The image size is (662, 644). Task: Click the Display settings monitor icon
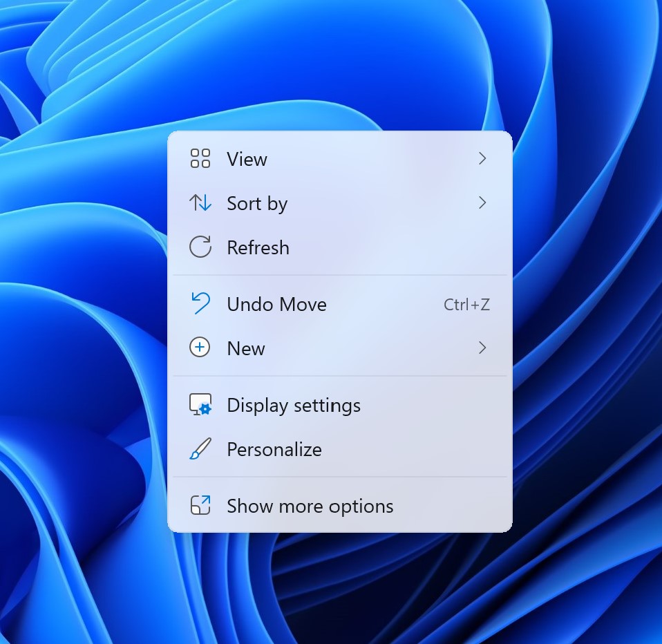(x=200, y=404)
